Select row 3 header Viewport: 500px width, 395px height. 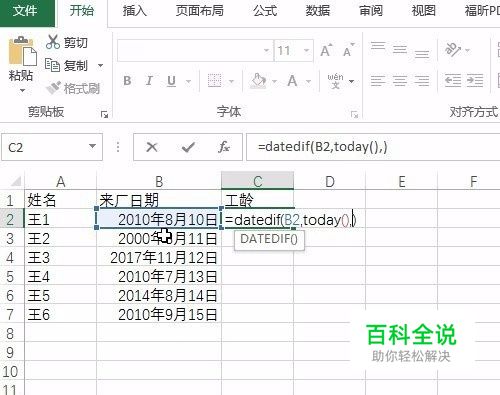pos(11,239)
